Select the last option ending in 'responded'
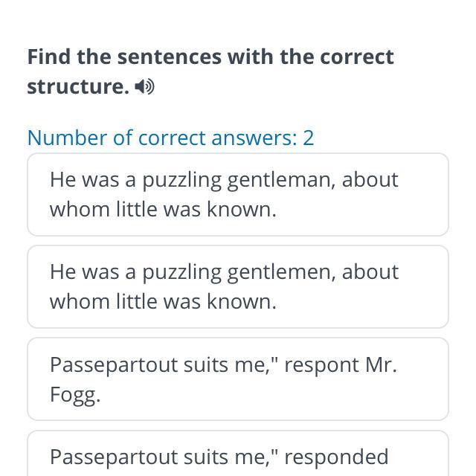Image resolution: width=476 pixels, height=476 pixels. click(238, 455)
